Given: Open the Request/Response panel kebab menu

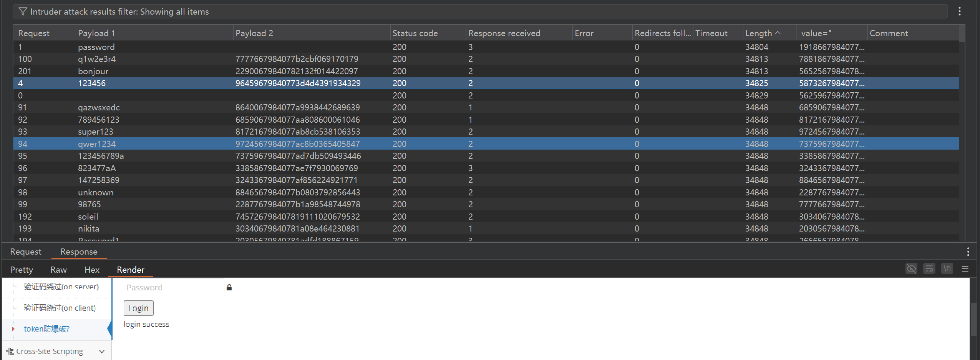Looking at the screenshot, I should point(968,252).
